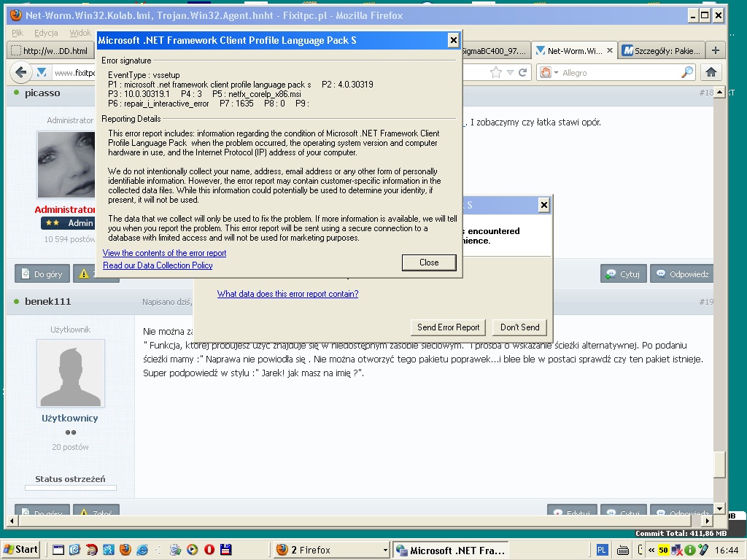
Task: Go back with Firefox back arrow
Action: [x=20, y=72]
